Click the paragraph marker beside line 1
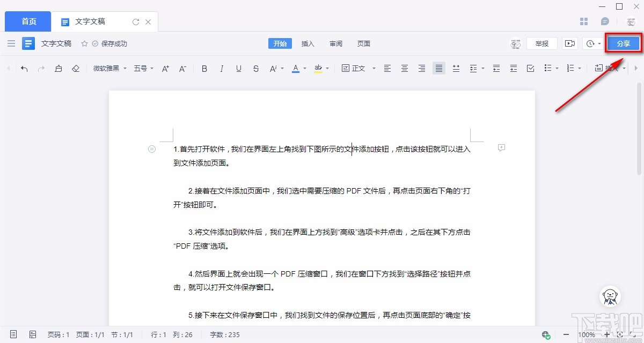 click(152, 149)
